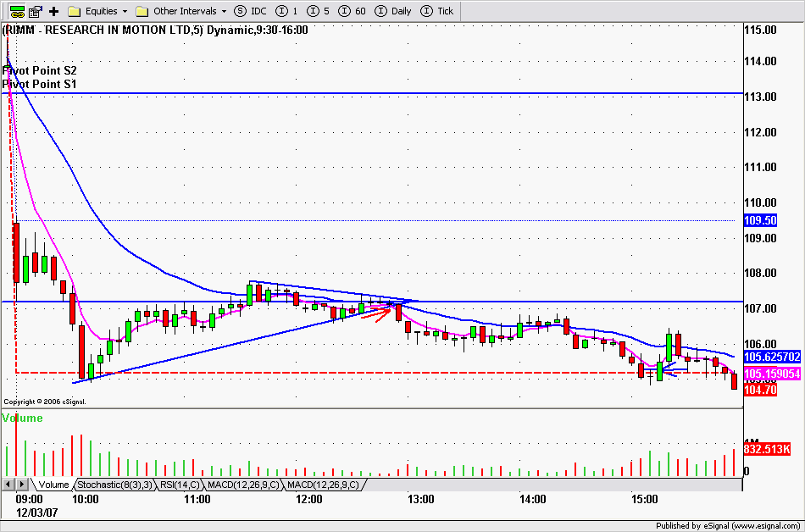
Task: Open the Stochastic(8(3),3) tab
Action: click(115, 485)
